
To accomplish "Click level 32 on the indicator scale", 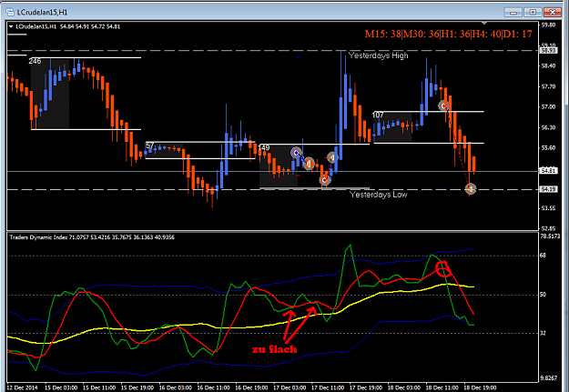I will click(543, 333).
